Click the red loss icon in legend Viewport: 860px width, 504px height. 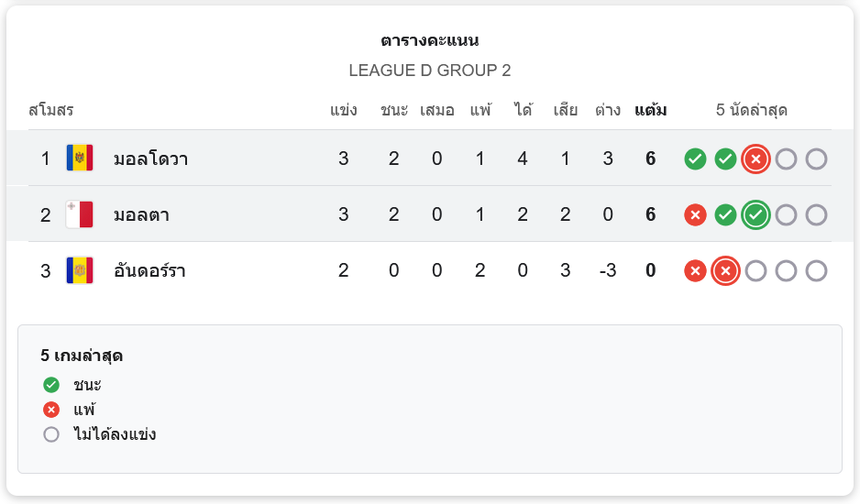pos(51,410)
